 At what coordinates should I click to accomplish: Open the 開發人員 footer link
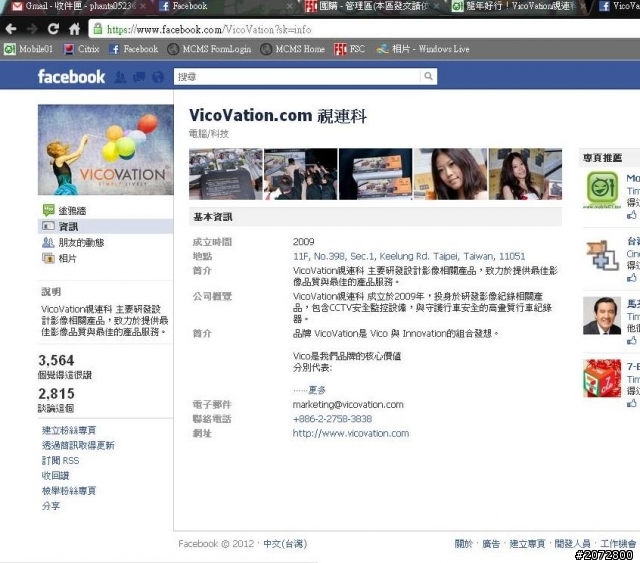pyautogui.click(x=573, y=544)
